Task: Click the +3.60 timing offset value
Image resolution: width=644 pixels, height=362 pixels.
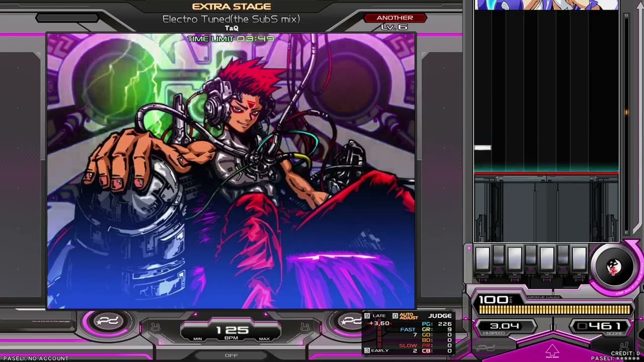Action: (x=379, y=323)
